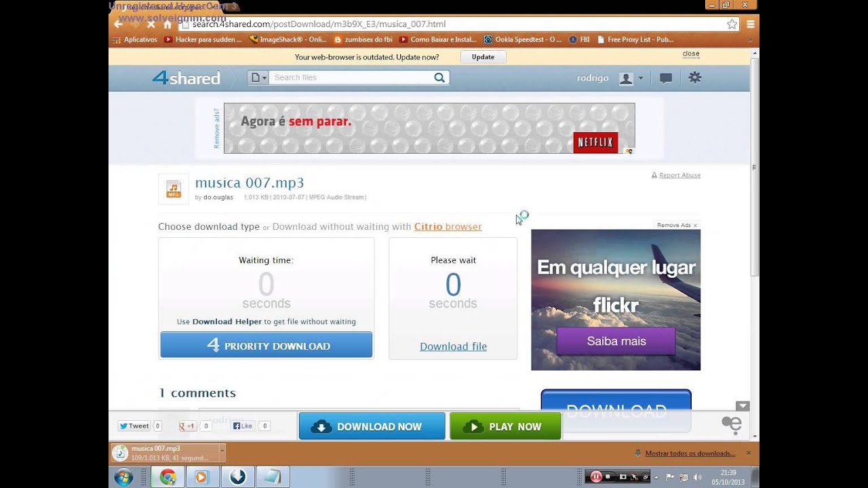Screen dimensions: 868x488
Task: Click the 4shared logo
Action: (x=186, y=78)
